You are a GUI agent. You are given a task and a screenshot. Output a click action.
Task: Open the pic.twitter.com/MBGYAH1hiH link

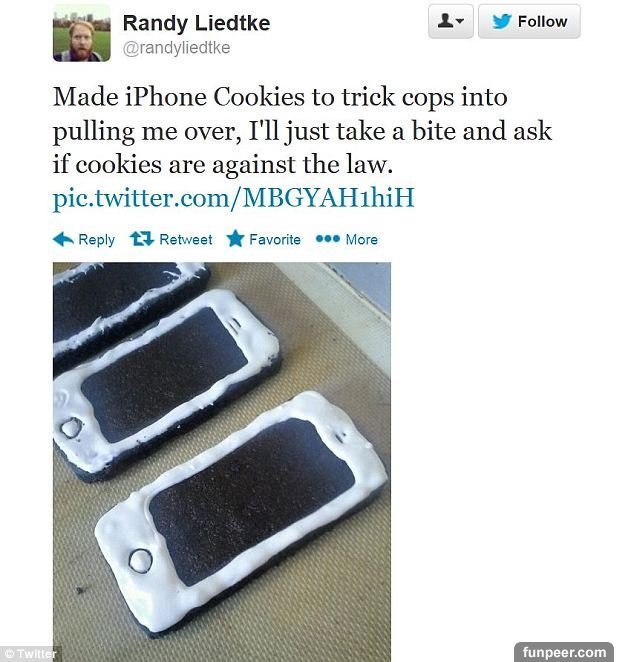(x=234, y=198)
